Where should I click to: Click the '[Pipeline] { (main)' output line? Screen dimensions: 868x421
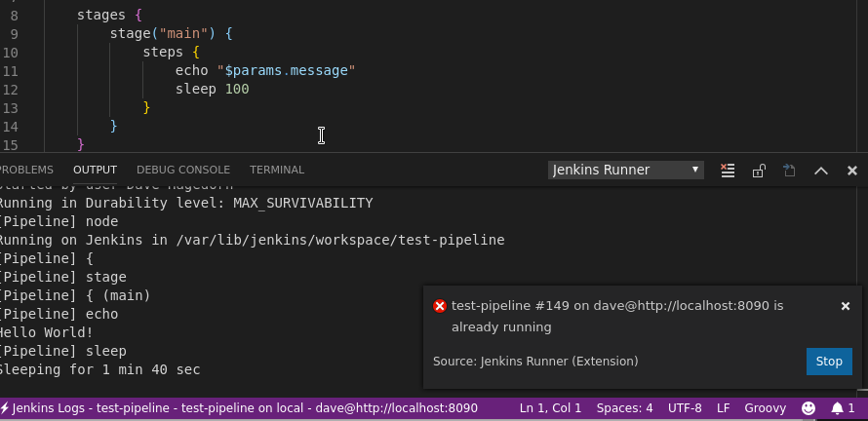[x=75, y=295]
